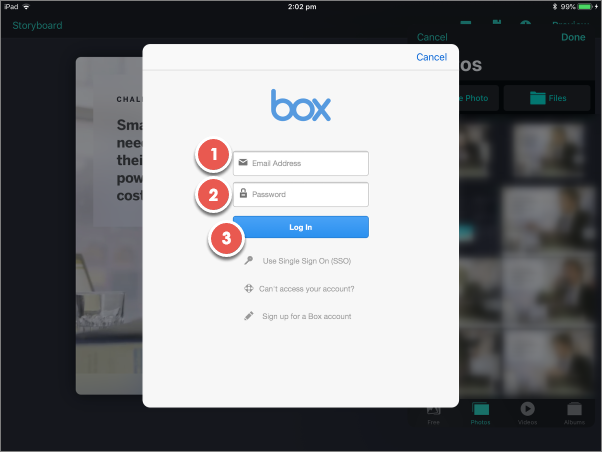Image resolution: width=602 pixels, height=452 pixels.
Task: Click the Wi-Fi icon in status bar
Action: click(26, 7)
